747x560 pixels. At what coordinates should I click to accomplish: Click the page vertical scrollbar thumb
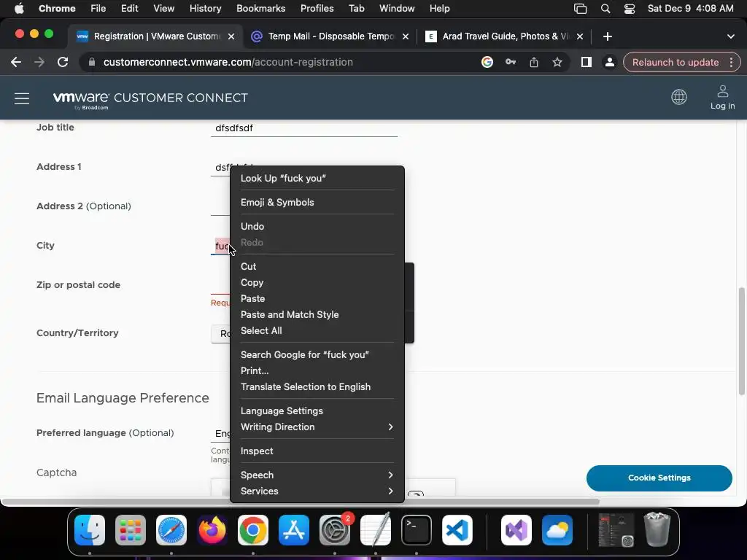coord(741,341)
